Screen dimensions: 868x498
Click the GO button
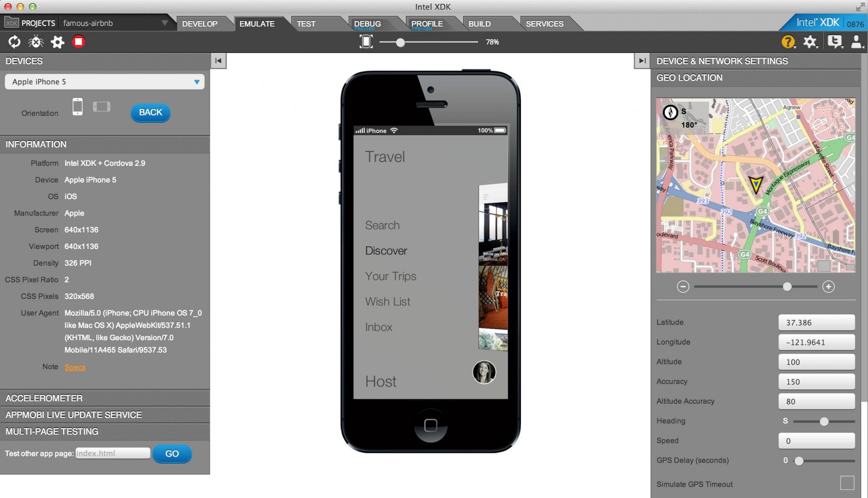[172, 453]
